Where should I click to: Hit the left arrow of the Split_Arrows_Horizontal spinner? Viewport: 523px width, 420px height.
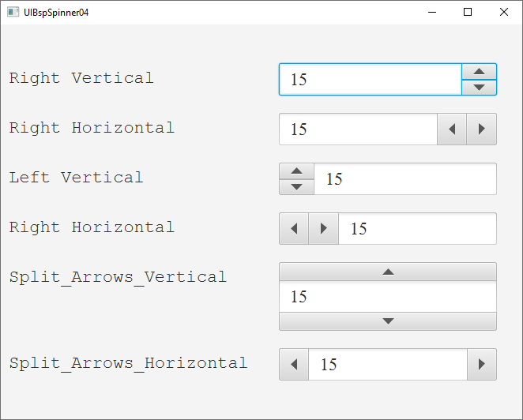pyautogui.click(x=294, y=365)
